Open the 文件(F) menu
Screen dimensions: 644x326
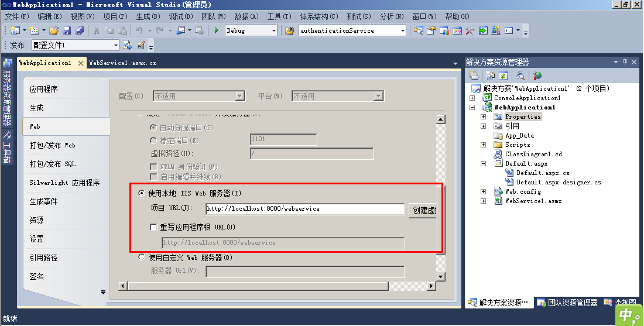[17, 16]
